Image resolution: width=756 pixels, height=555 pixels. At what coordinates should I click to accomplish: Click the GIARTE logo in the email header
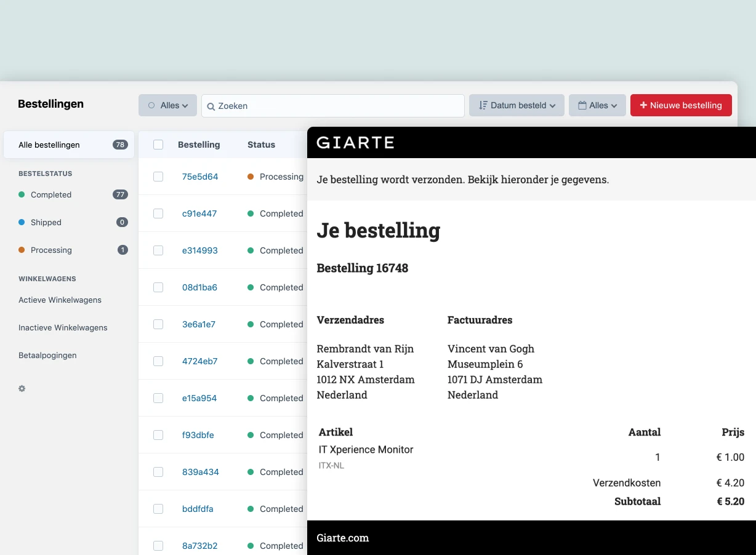[x=355, y=143]
